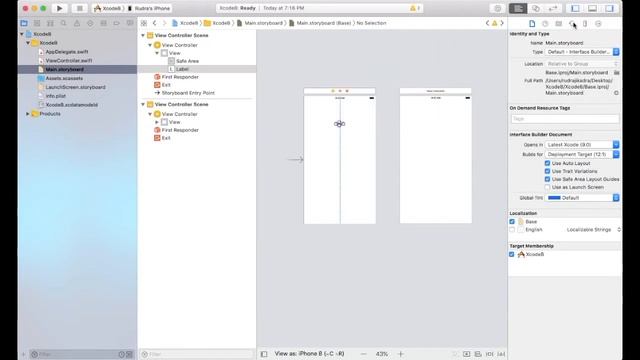Screen dimensions: 640x360
Task: Open the Builds for Deployment Target dropdown
Action: pyautogui.click(x=582, y=154)
